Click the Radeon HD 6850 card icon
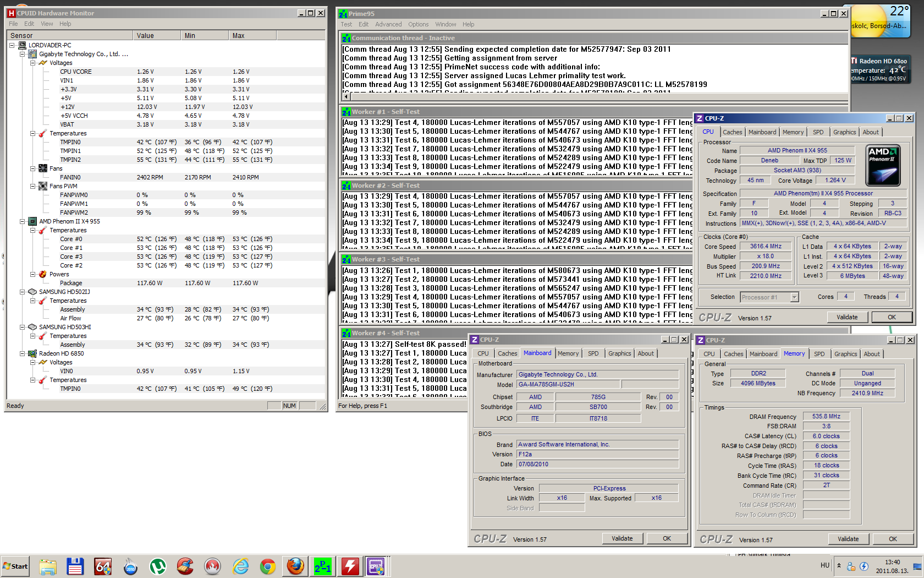924x578 pixels. pos(32,353)
